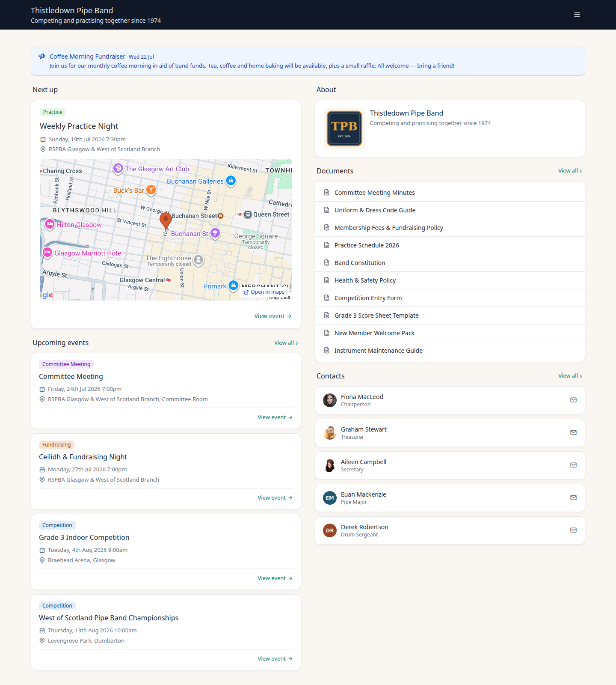
Task: Click the Weekly Practice Night title
Action: point(79,126)
